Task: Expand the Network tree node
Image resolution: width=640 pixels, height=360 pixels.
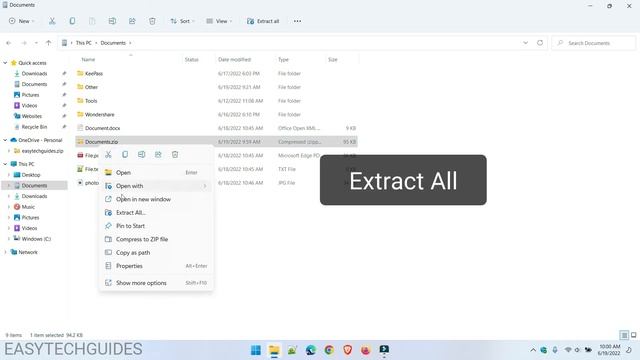Action: 5,252
